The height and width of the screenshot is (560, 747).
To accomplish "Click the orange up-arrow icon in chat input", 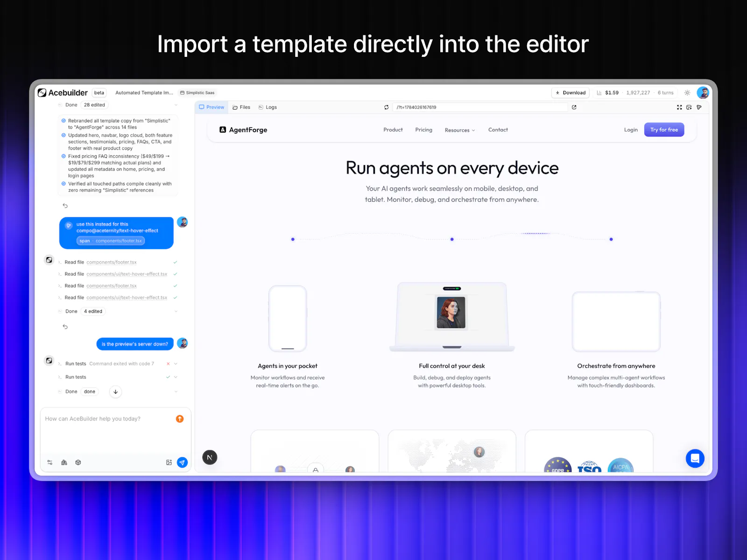I will [180, 419].
